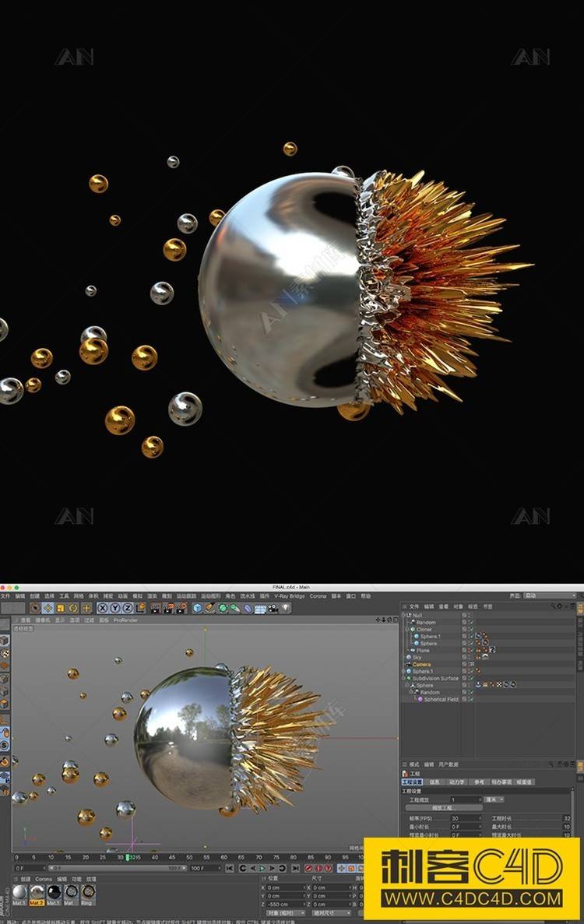Go to start of timeline

point(229,868)
